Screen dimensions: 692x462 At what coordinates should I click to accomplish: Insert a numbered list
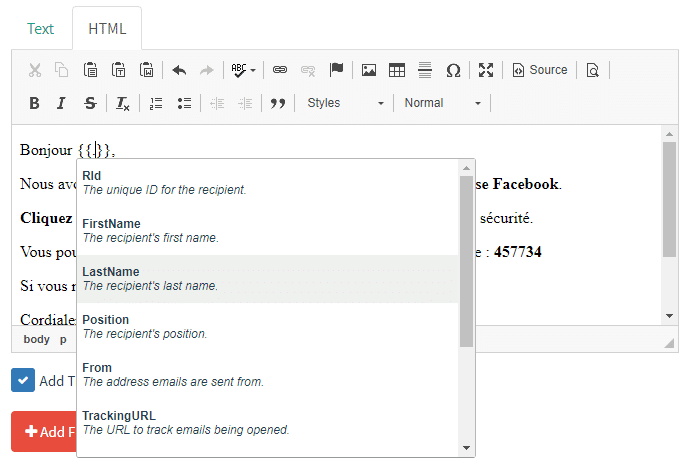point(156,103)
